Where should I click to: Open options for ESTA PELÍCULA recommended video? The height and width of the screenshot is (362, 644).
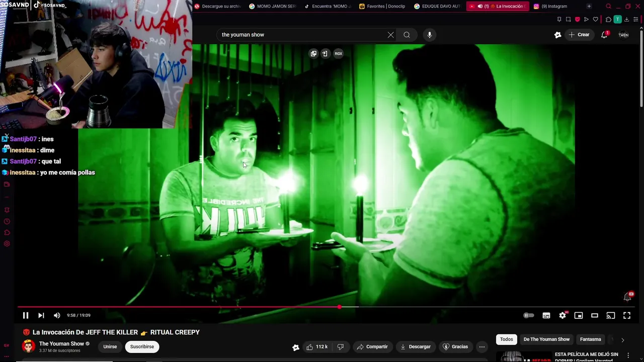tap(628, 355)
